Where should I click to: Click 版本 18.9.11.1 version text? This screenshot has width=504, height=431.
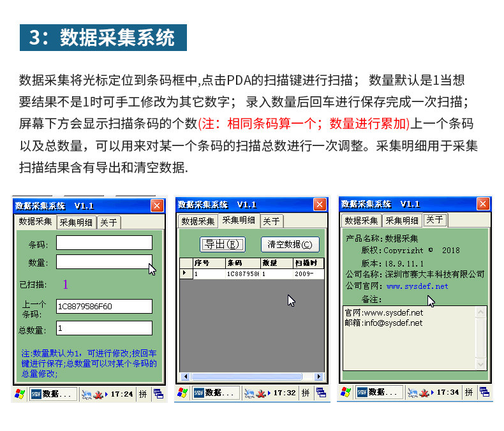point(392,264)
